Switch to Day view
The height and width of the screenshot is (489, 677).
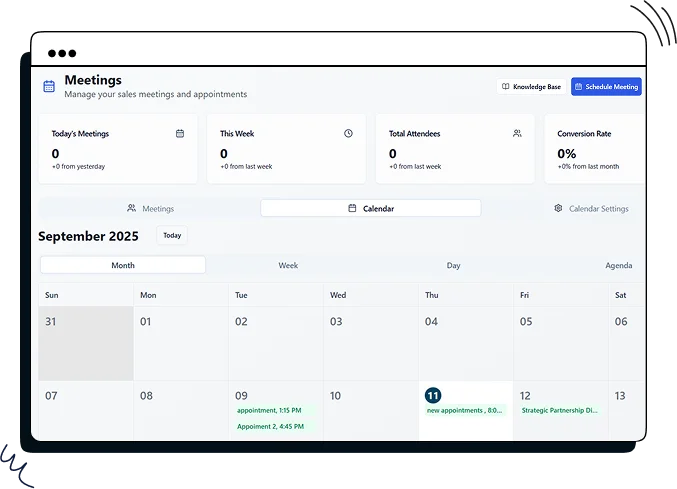[453, 265]
